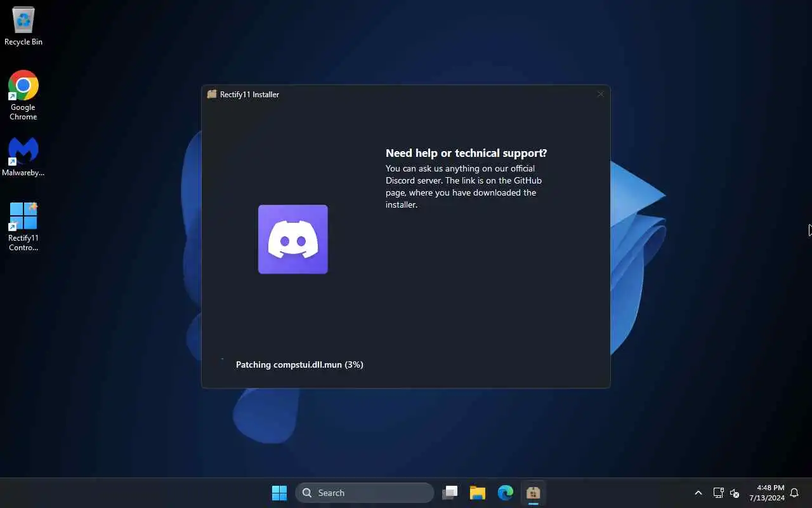The image size is (812, 508).
Task: Select the Rectify11 Control Center shortcut
Action: [23, 227]
